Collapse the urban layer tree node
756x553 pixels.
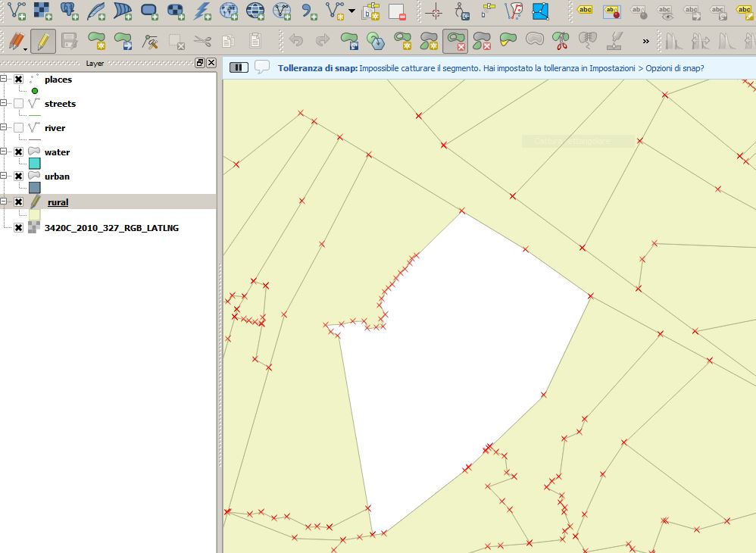(x=4, y=175)
